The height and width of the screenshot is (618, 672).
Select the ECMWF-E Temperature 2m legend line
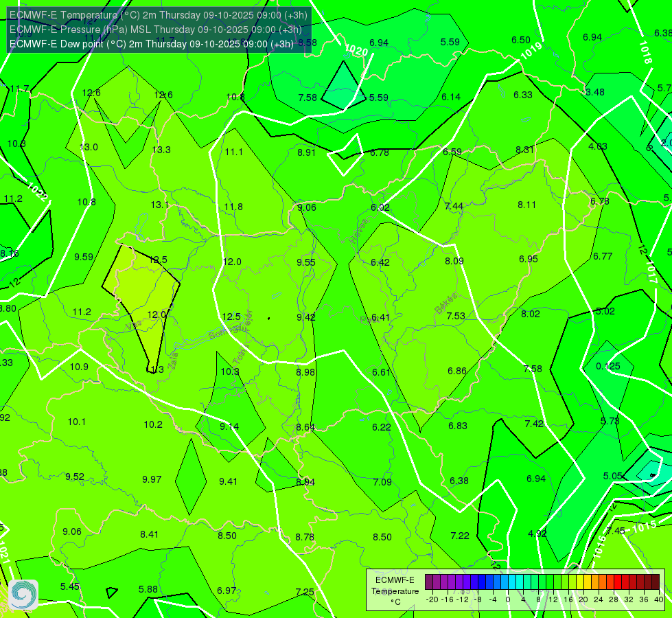click(x=158, y=15)
